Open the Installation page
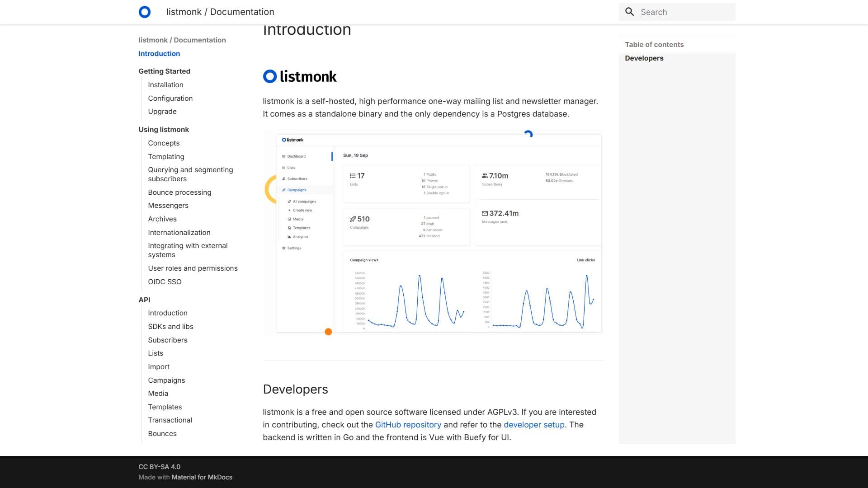 coord(165,84)
